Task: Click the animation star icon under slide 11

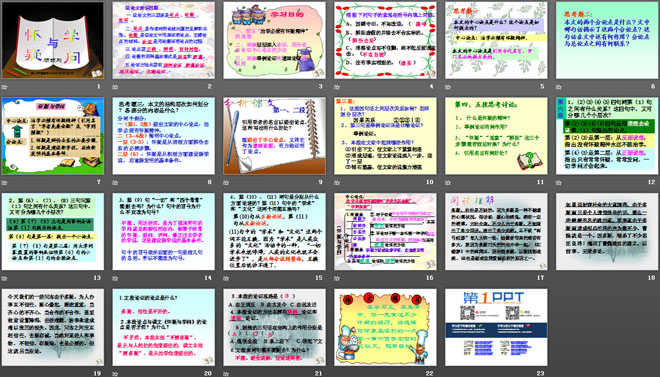Action: pyautogui.click(x=448, y=183)
